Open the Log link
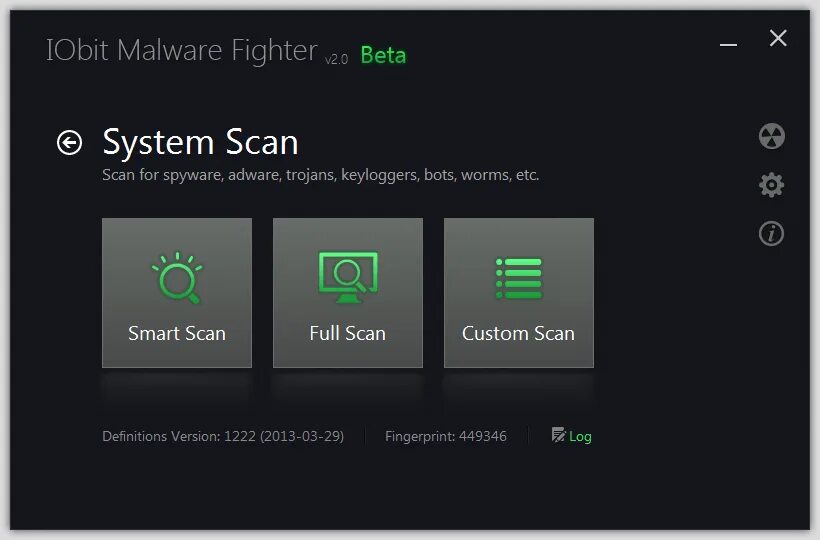The width and height of the screenshot is (820, 540). tap(580, 436)
